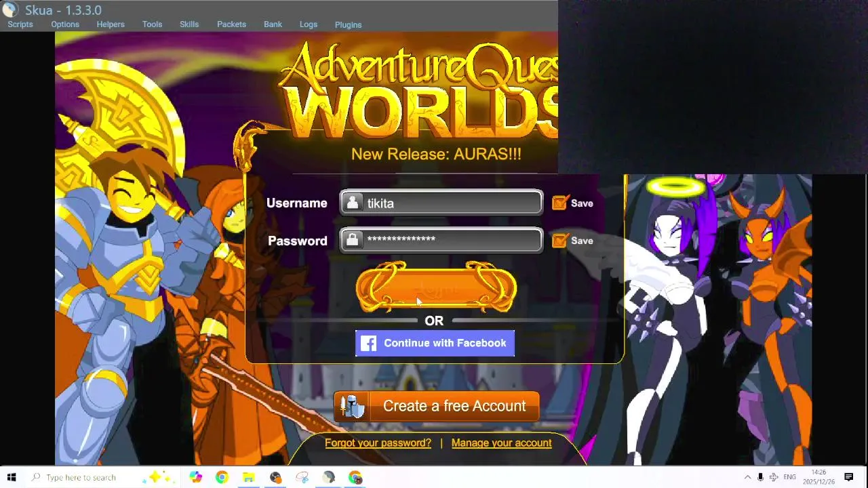Click the Skua app icon in title bar
The image size is (868, 488).
(x=10, y=9)
